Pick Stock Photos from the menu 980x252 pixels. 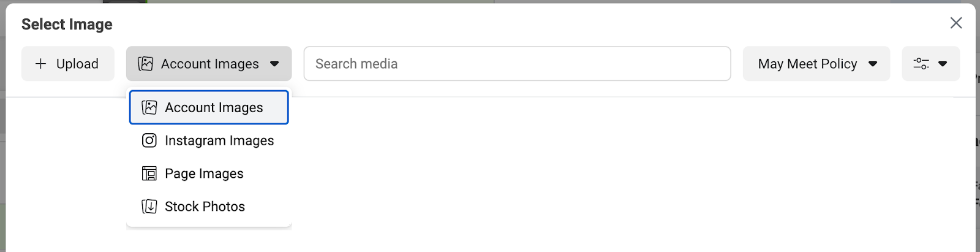[209, 207]
